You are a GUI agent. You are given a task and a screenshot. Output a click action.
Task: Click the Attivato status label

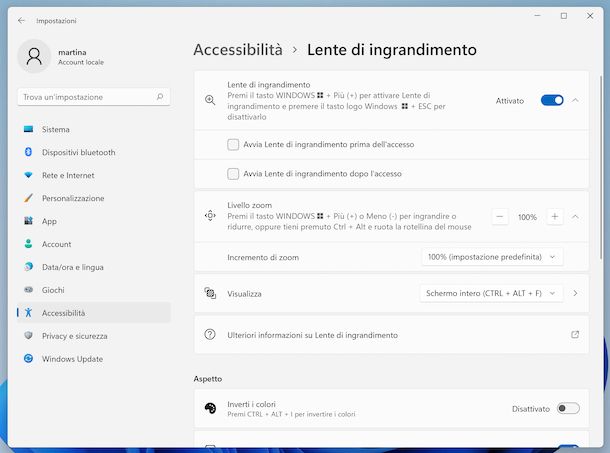pyautogui.click(x=510, y=101)
